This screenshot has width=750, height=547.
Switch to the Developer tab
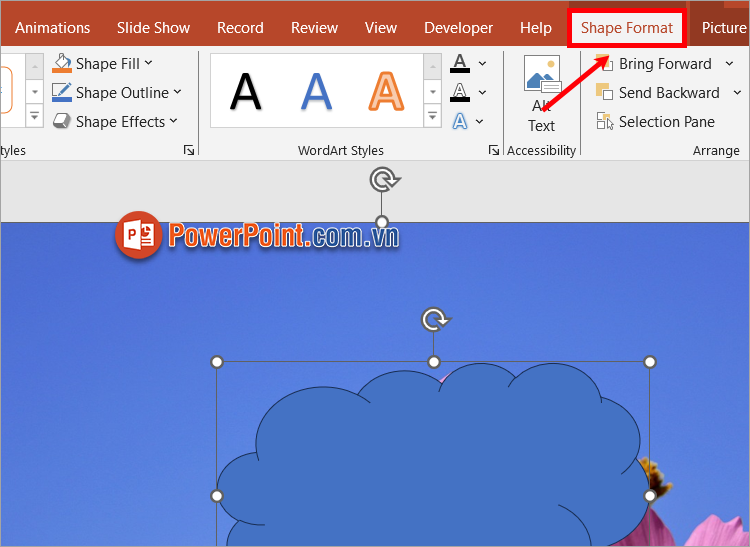(x=458, y=28)
